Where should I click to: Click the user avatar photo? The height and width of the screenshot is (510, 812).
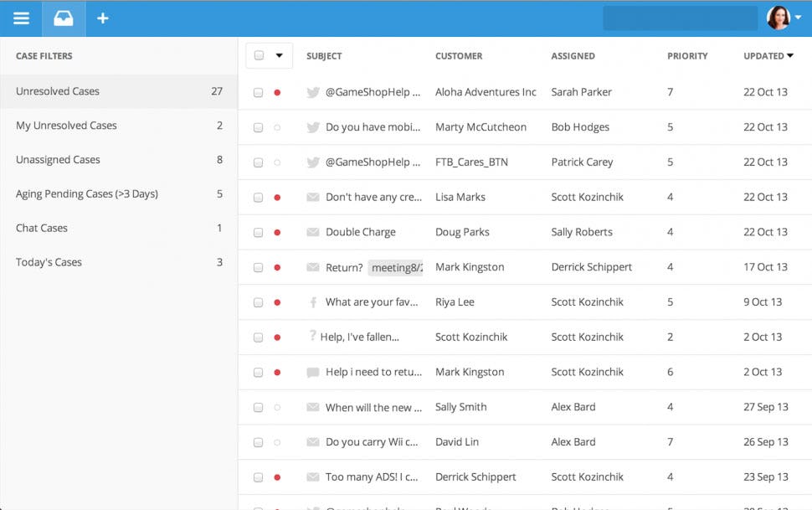[779, 18]
